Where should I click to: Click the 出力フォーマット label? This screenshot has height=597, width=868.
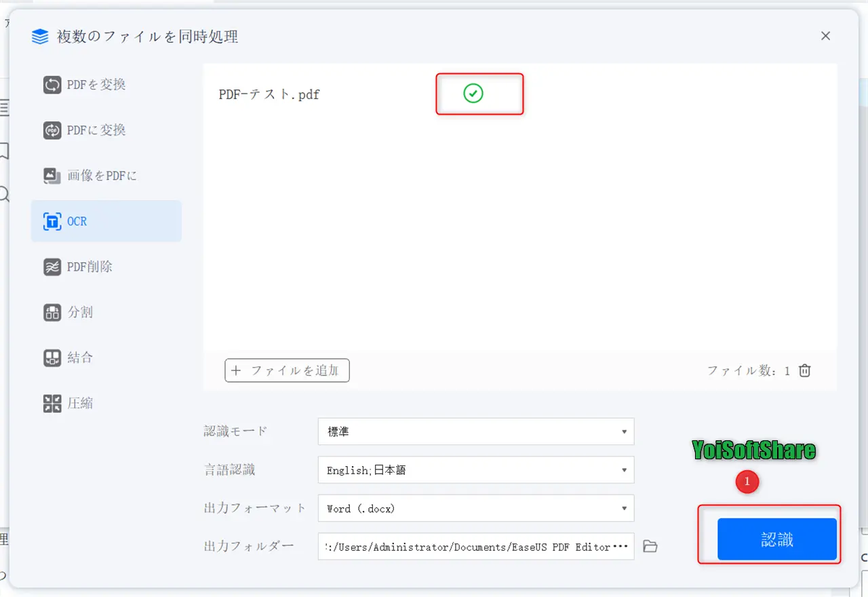255,508
